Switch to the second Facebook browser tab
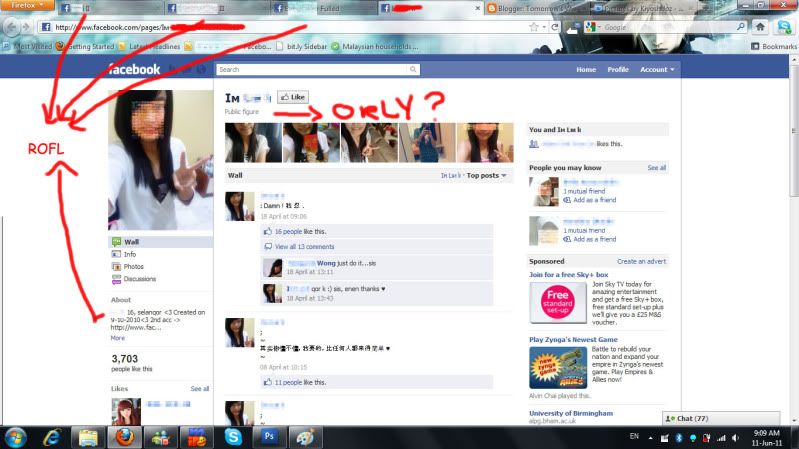The width and height of the screenshot is (799, 449). [x=217, y=8]
